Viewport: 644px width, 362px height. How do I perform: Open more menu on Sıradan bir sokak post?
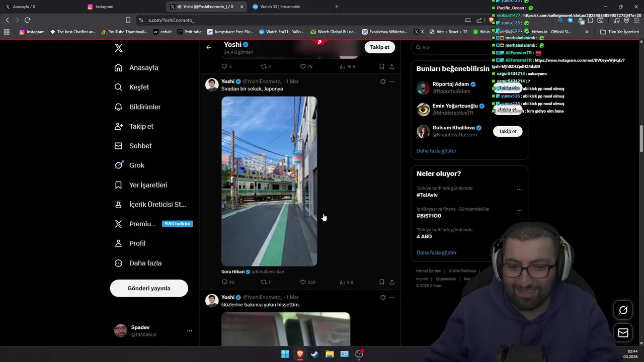pyautogui.click(x=392, y=81)
